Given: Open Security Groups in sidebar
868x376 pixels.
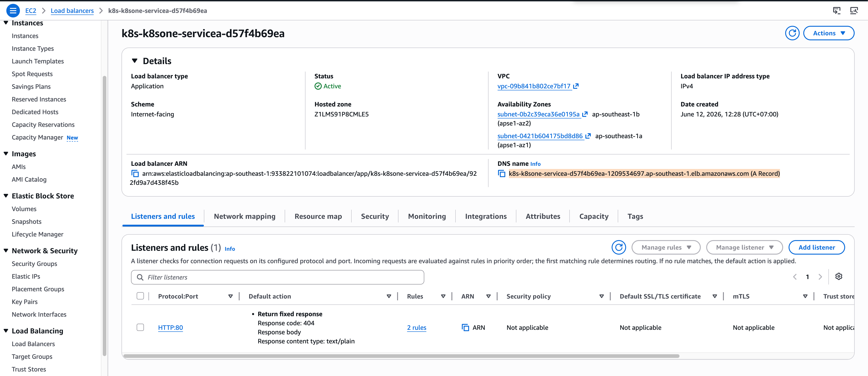Looking at the screenshot, I should pyautogui.click(x=34, y=264).
